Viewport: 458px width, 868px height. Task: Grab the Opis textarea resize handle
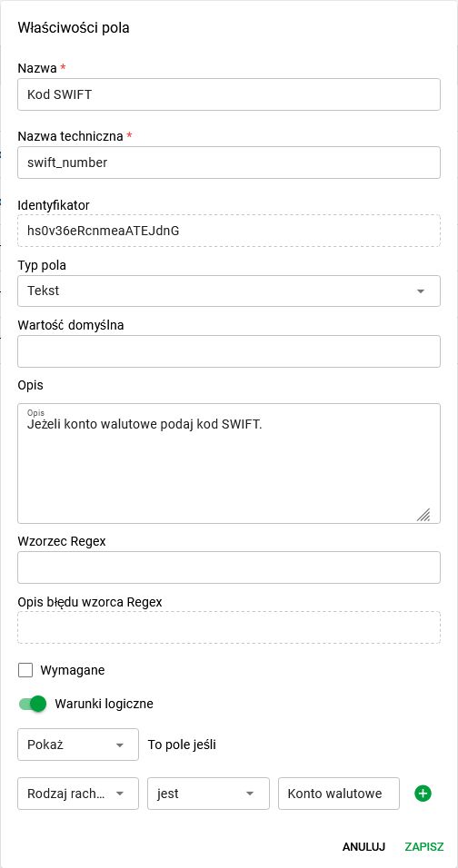coord(423,515)
